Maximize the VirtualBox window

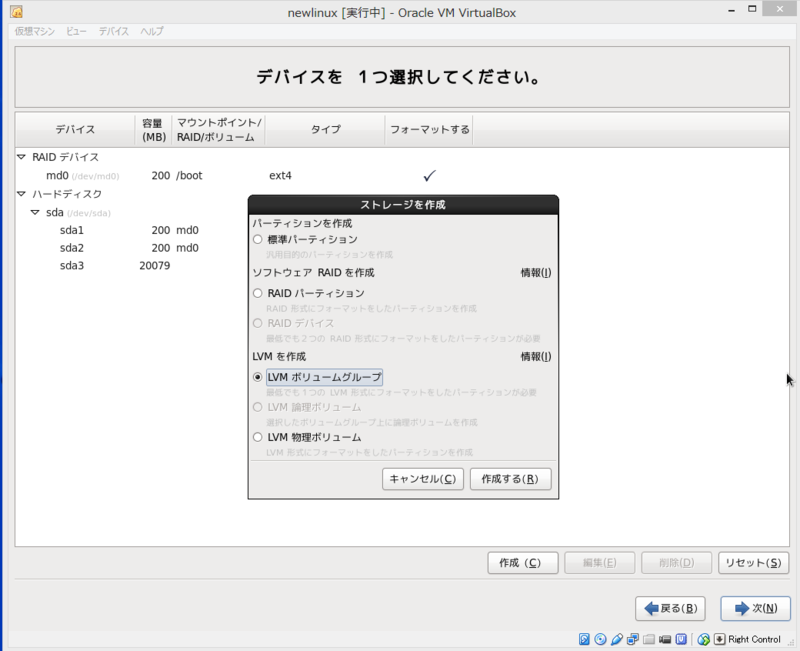(752, 9)
